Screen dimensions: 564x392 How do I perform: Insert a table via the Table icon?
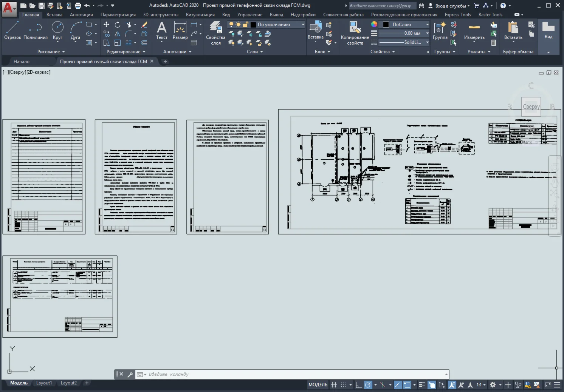coord(194,43)
